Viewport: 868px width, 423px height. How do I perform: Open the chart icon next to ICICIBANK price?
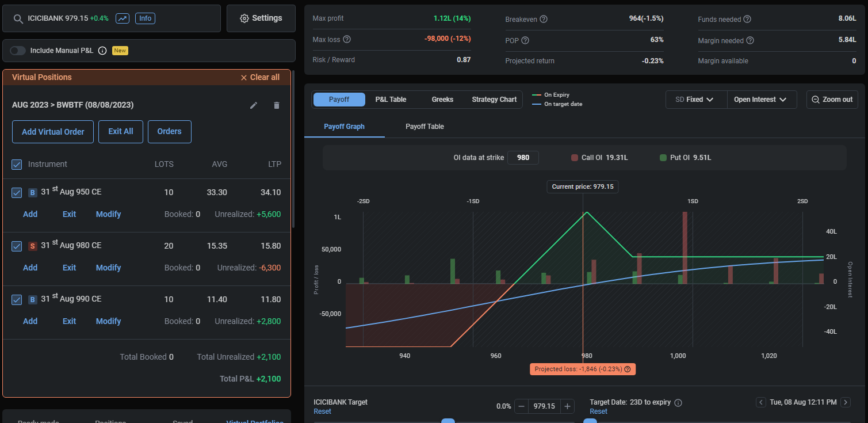click(123, 18)
